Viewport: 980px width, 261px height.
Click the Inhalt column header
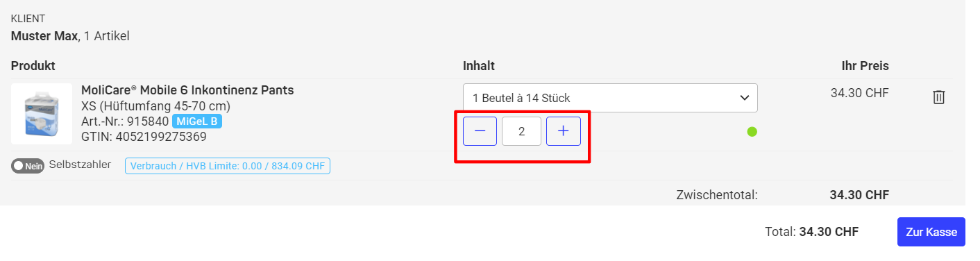(x=479, y=66)
